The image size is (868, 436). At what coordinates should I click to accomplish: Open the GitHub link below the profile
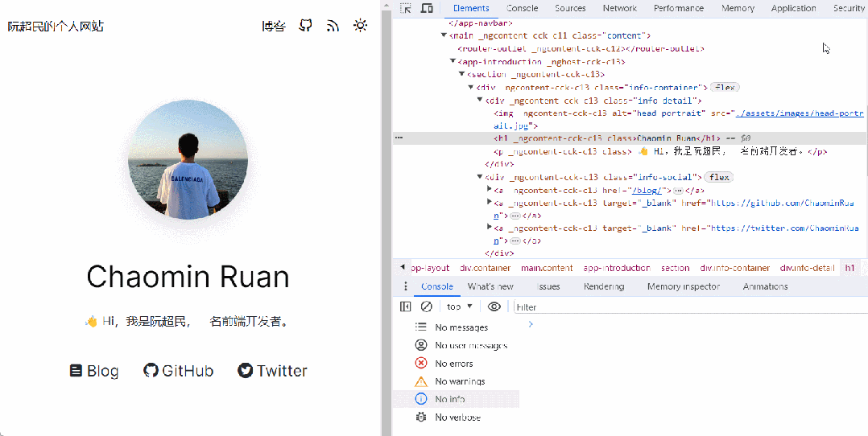pyautogui.click(x=178, y=371)
